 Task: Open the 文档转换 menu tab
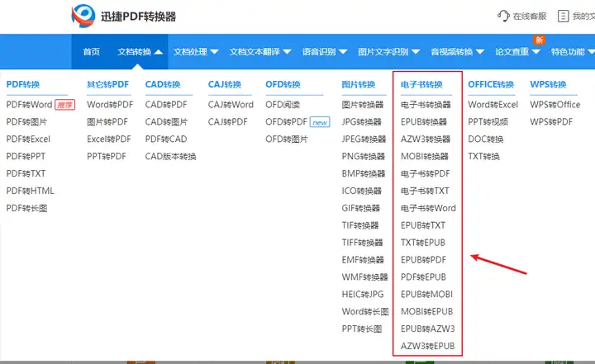[x=135, y=51]
